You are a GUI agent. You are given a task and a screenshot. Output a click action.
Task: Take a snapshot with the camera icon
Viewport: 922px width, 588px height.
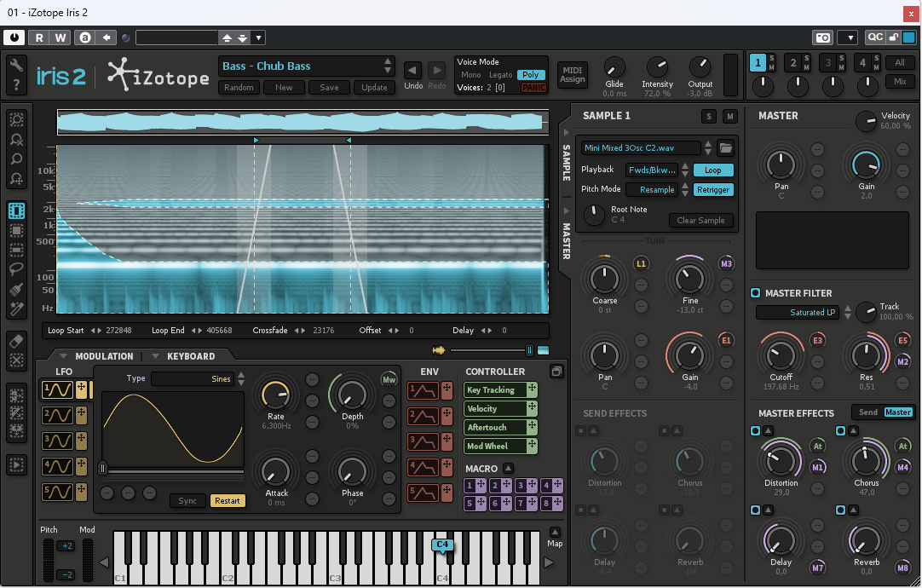coord(822,37)
